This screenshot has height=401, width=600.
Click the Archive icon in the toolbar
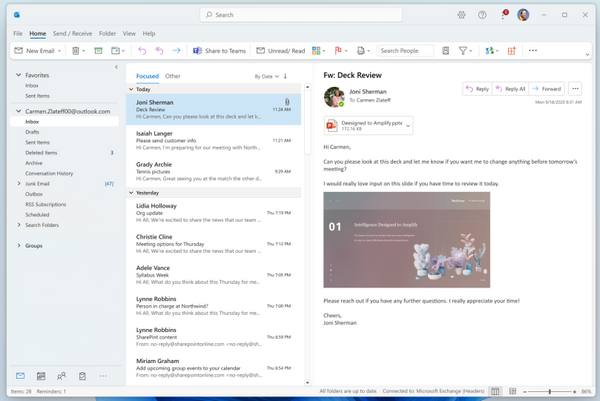(98, 51)
